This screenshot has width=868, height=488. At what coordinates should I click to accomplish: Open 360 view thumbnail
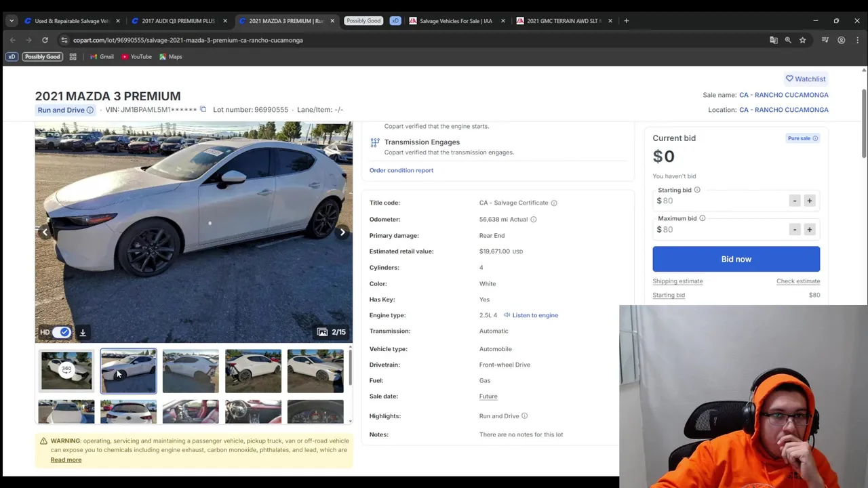point(66,371)
